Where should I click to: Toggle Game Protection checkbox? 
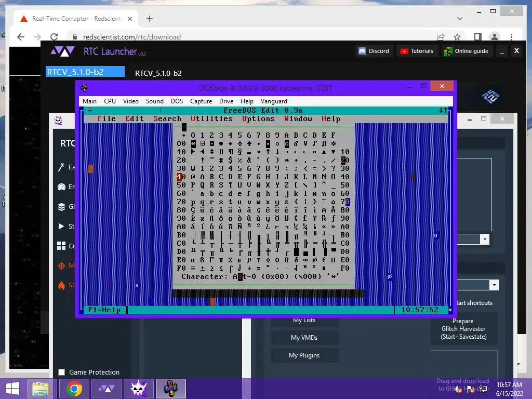click(x=62, y=372)
